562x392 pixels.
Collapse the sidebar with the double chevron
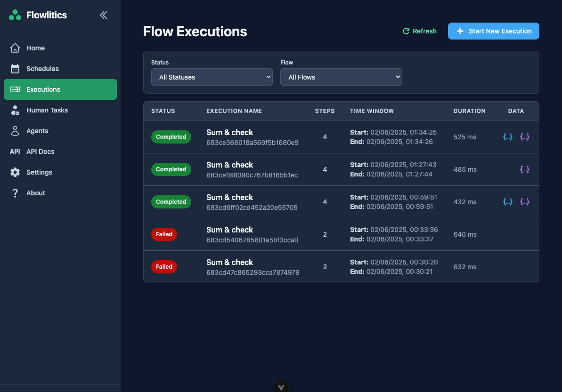[104, 15]
